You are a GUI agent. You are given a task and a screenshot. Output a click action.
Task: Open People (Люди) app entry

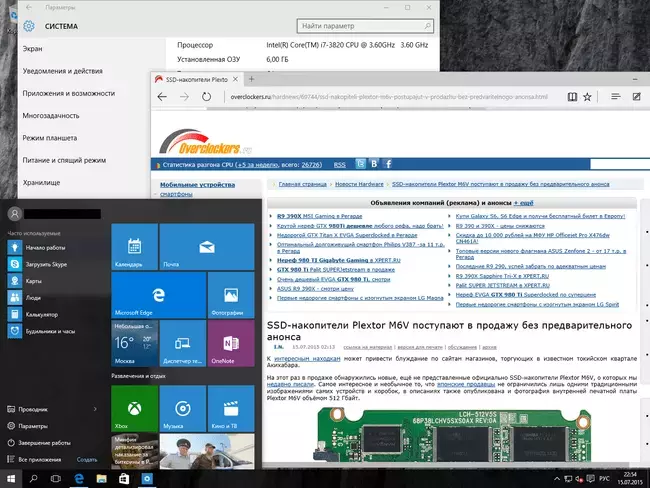click(33, 298)
